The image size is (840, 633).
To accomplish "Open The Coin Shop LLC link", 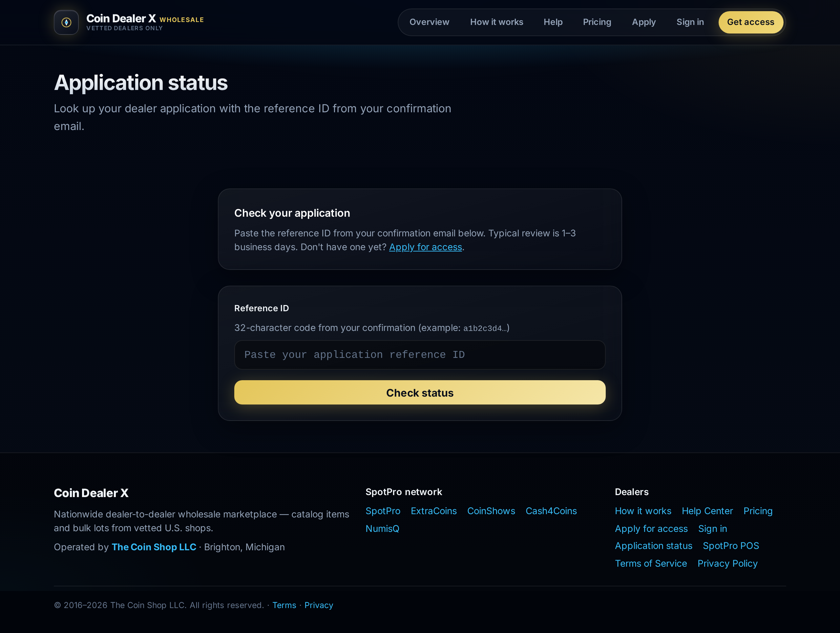I will [154, 547].
